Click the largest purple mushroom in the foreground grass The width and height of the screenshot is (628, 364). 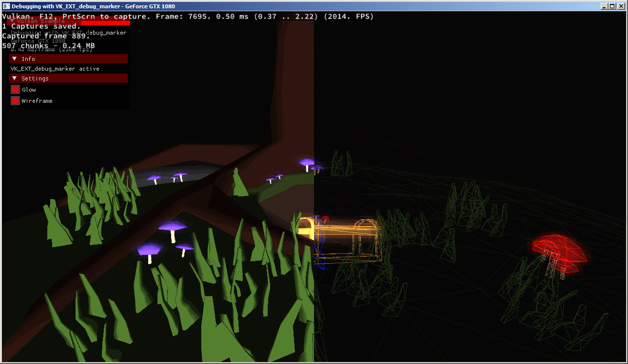(x=173, y=230)
